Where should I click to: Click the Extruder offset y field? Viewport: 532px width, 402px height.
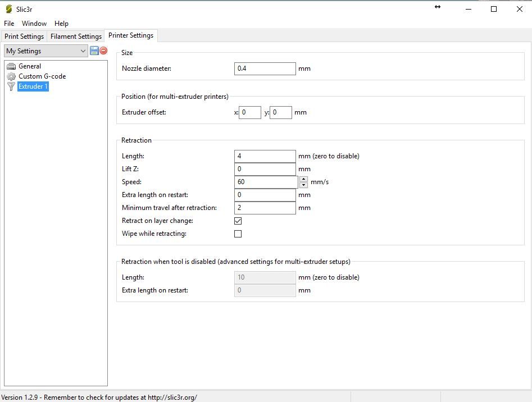click(x=281, y=112)
